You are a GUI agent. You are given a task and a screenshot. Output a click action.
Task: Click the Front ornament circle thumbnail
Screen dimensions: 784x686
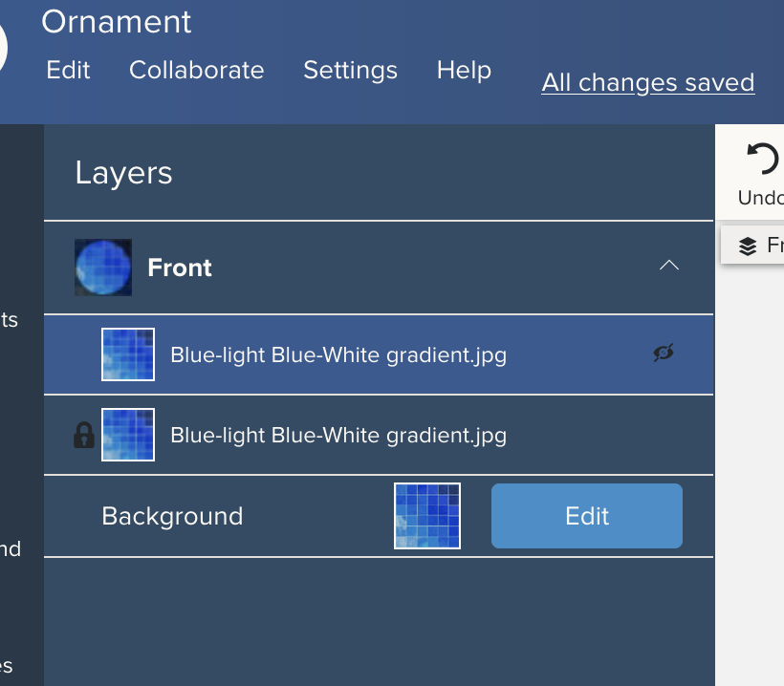[x=103, y=268]
